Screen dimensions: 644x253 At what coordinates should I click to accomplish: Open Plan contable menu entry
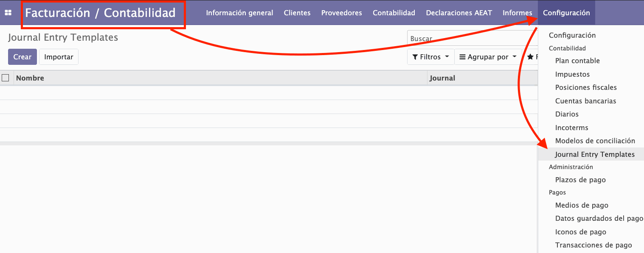click(577, 61)
